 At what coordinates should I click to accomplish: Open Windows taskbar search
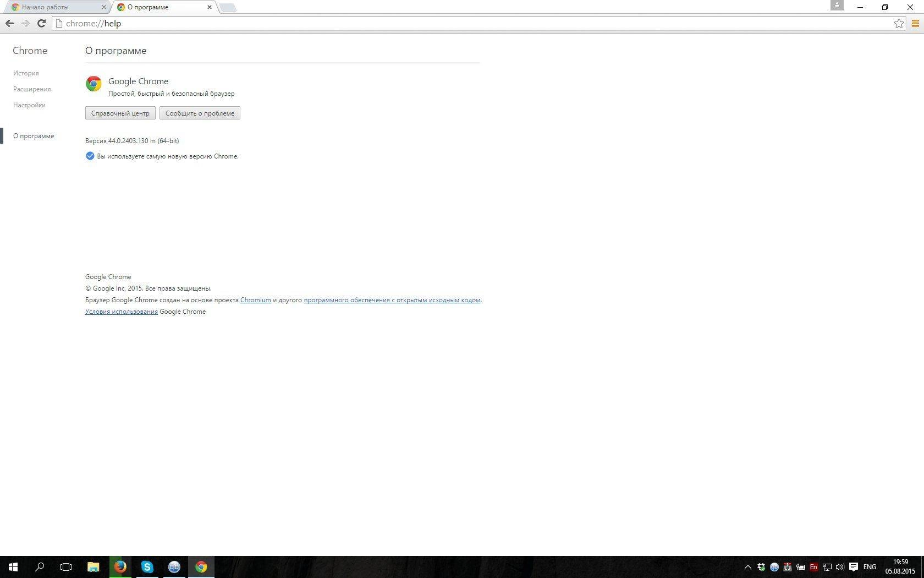(40, 567)
